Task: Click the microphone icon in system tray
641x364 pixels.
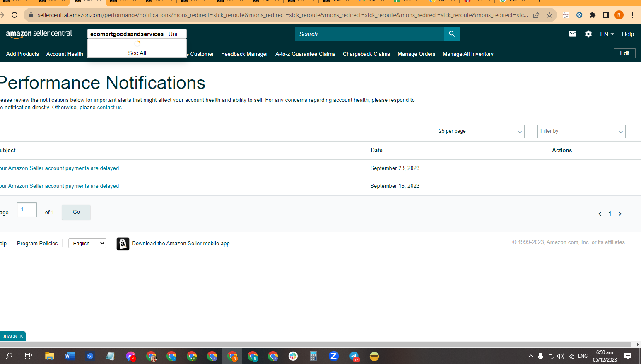Action: click(x=540, y=356)
